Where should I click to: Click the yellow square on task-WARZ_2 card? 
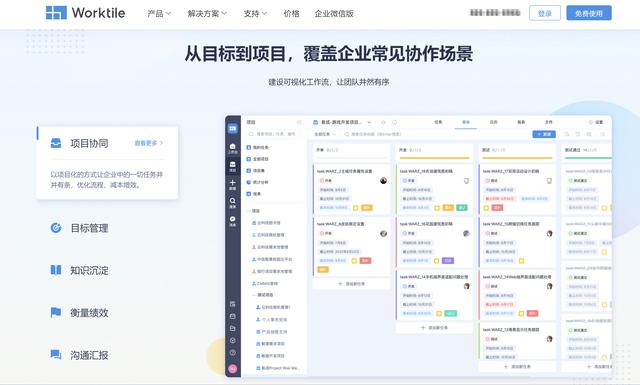pos(356,208)
